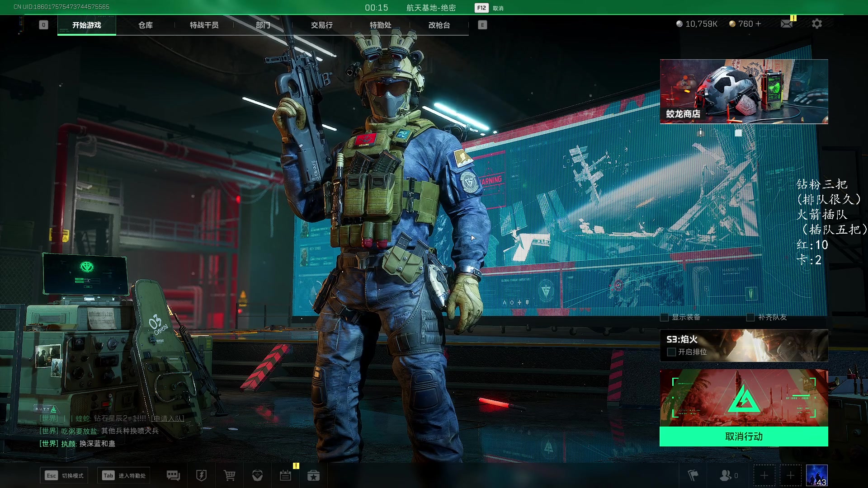Open the player avatar level 43
868x488 pixels.
(817, 475)
